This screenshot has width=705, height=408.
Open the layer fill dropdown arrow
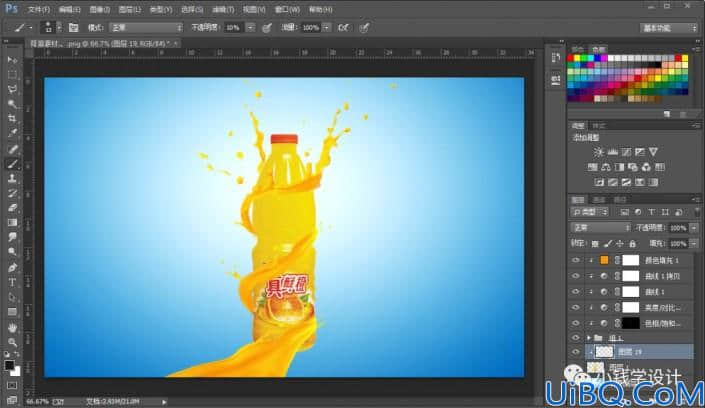pyautogui.click(x=694, y=243)
